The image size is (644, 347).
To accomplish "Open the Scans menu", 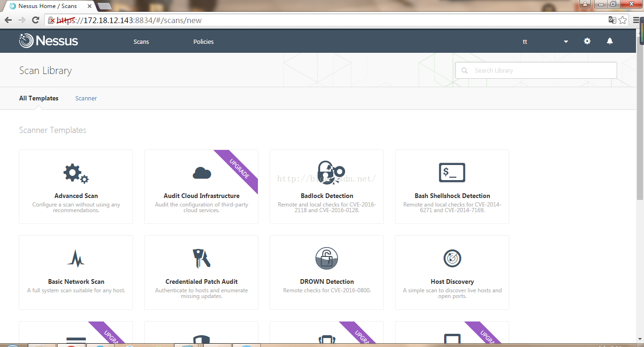I will click(141, 41).
